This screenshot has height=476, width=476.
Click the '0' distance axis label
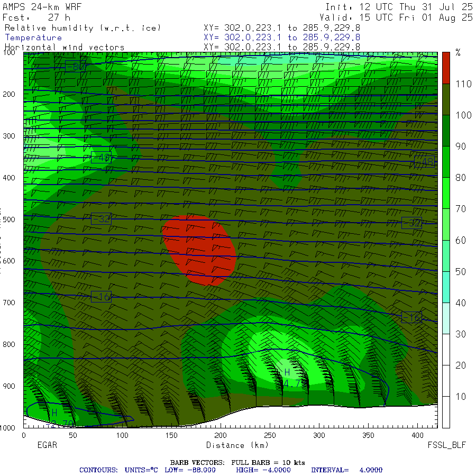click(x=24, y=435)
